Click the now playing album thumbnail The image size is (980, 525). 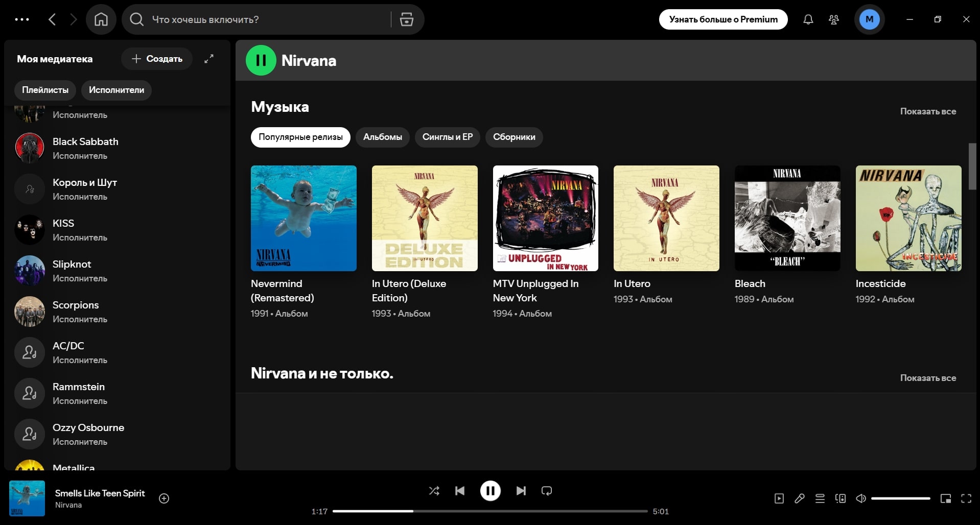point(27,498)
